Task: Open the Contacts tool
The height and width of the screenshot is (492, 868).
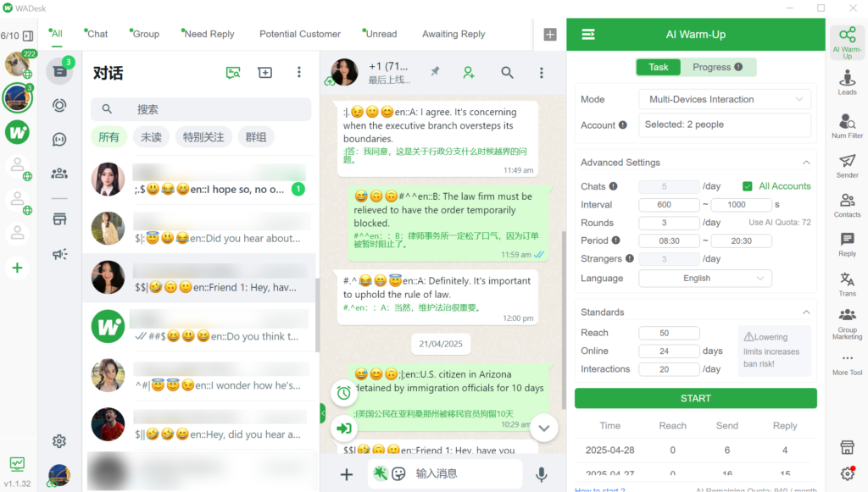Action: pos(847,205)
